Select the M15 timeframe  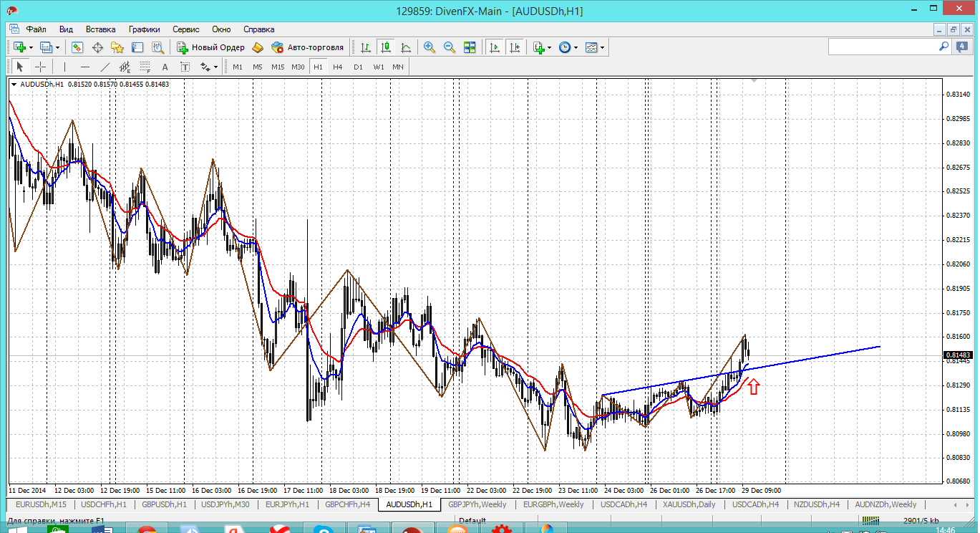pos(277,67)
